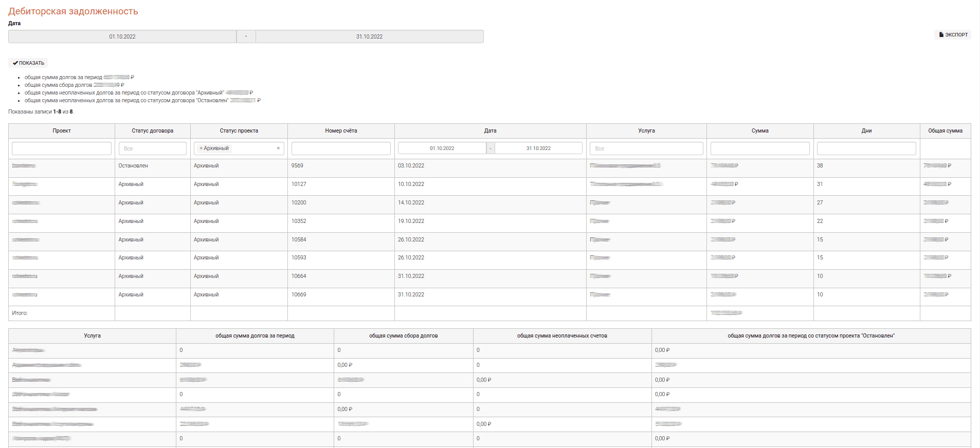Select the Общая сумма column header

945,131
